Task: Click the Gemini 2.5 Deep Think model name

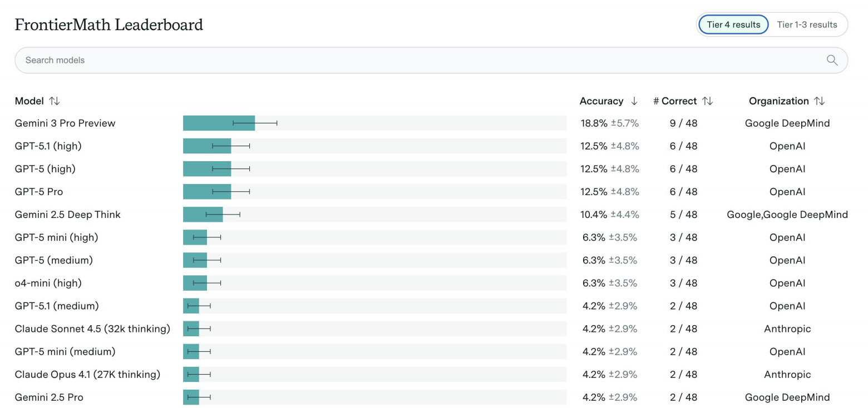Action: (67, 215)
